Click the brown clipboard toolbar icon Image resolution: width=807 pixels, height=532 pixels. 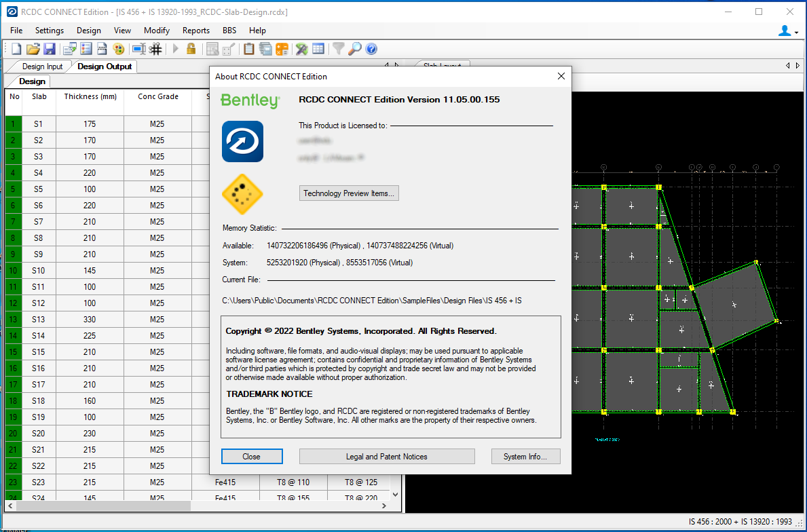coord(249,49)
